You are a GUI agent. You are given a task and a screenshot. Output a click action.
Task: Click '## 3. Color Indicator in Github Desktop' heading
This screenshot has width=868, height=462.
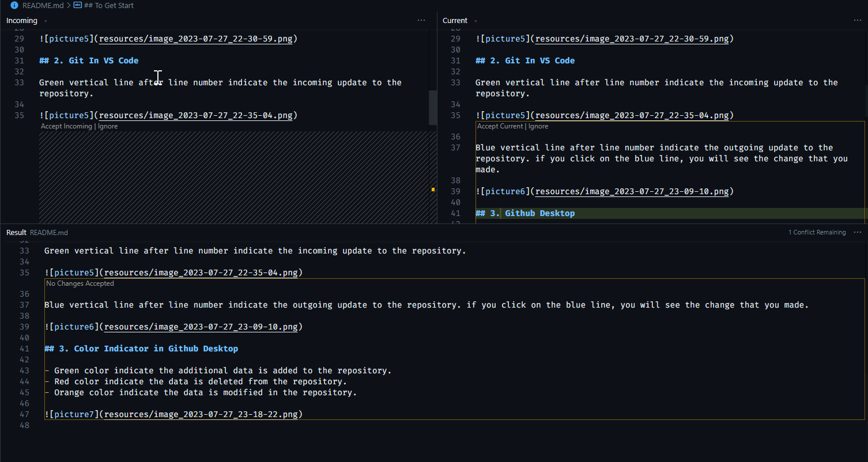pyautogui.click(x=141, y=349)
